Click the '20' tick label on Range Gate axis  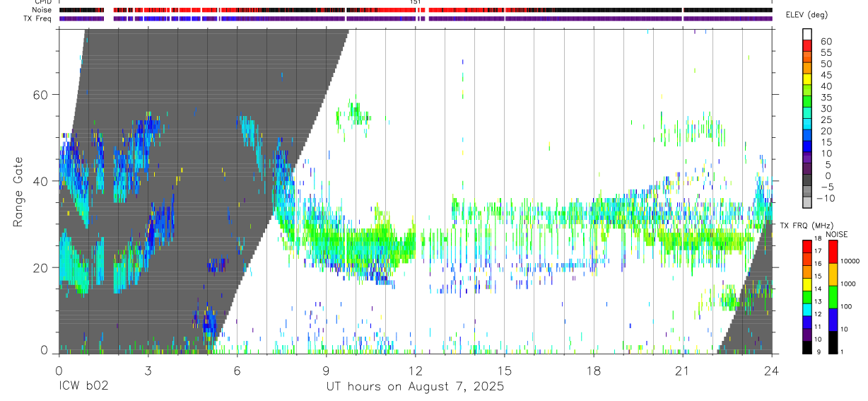(41, 267)
